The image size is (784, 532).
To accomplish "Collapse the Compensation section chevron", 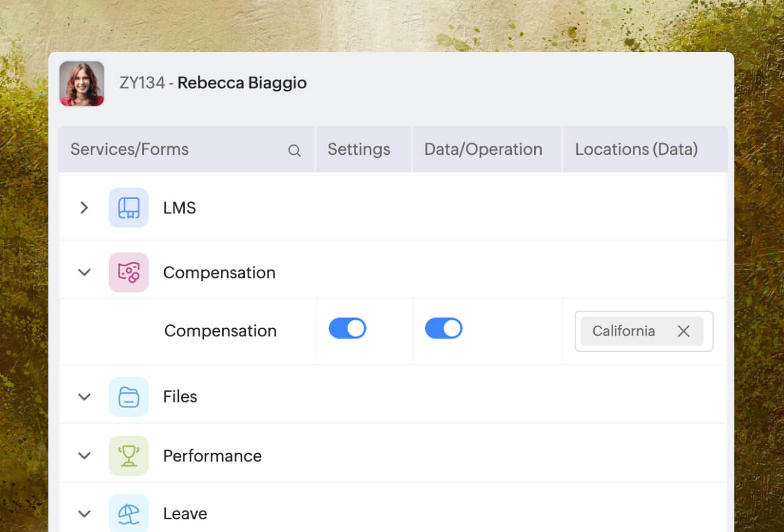I will [x=85, y=273].
